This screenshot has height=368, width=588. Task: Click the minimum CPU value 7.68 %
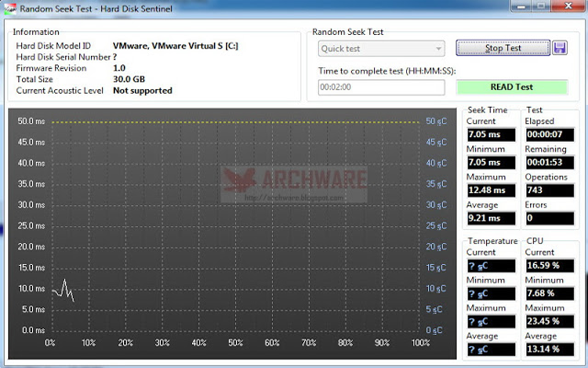pyautogui.click(x=549, y=293)
